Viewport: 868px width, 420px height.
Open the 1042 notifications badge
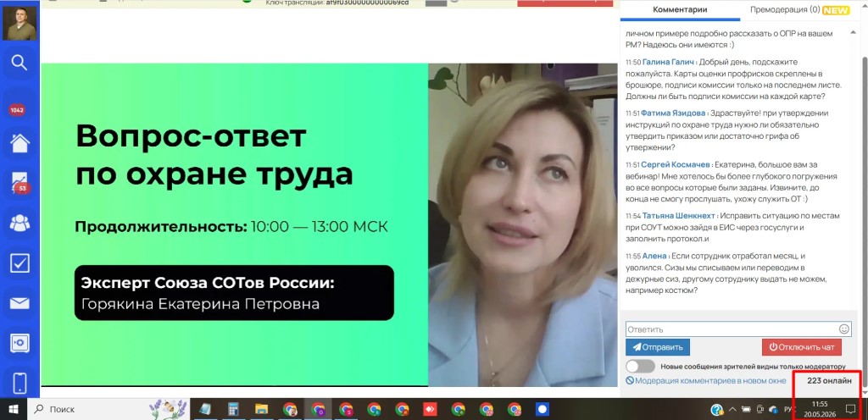click(x=17, y=110)
